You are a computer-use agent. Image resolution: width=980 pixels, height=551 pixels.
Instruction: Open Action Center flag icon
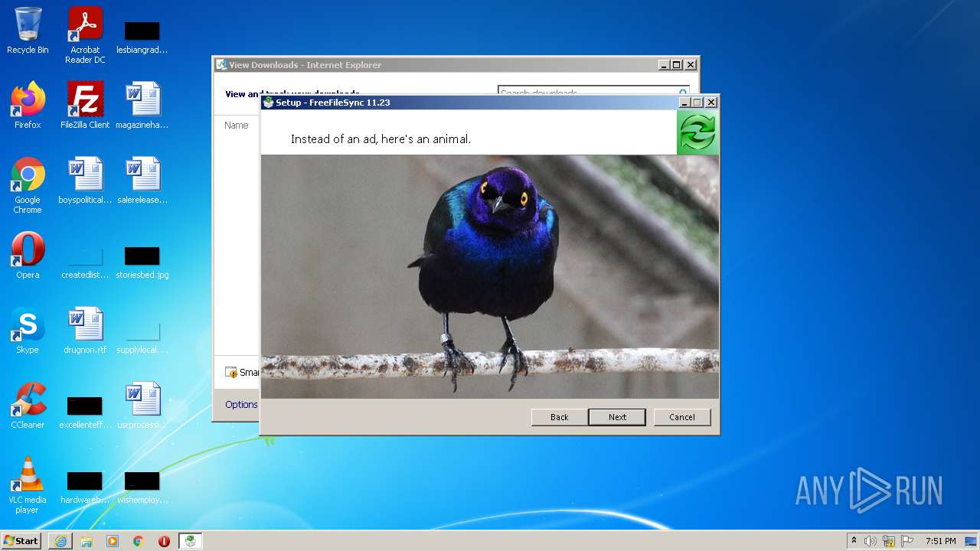pyautogui.click(x=907, y=541)
